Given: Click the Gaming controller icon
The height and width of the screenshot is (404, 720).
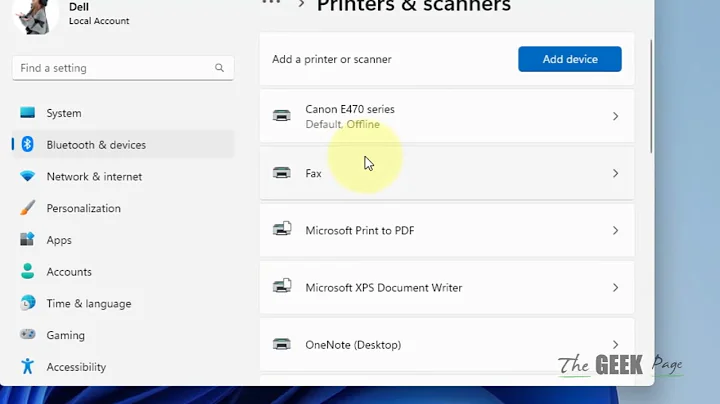Looking at the screenshot, I should (28, 334).
